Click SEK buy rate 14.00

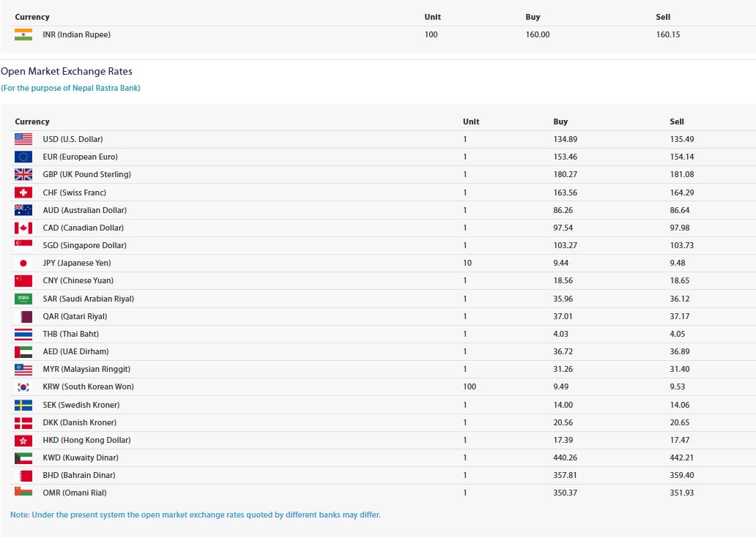tap(563, 405)
